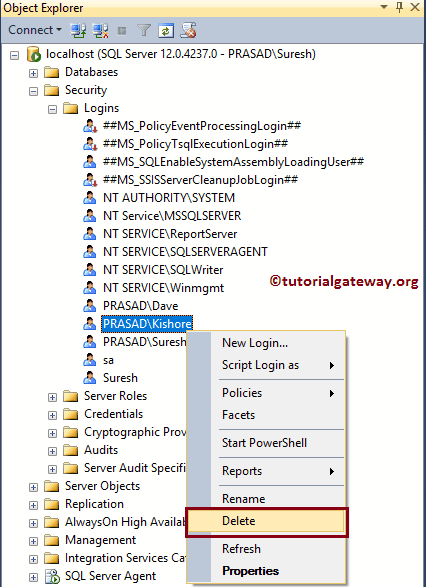This screenshot has height=587, width=426.
Task: Click the Disconnect toolbar icon
Action: pyautogui.click(x=100, y=30)
